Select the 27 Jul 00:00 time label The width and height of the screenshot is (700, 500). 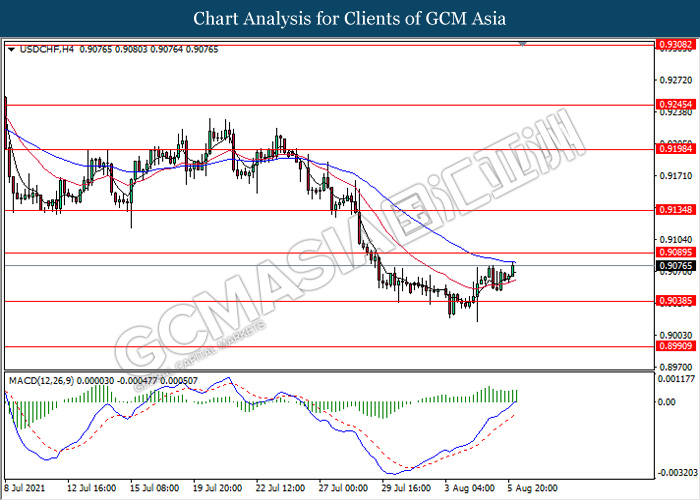click(343, 488)
